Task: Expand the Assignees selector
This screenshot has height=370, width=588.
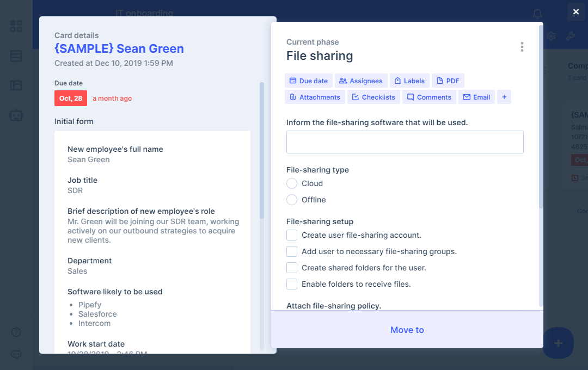Action: point(360,81)
